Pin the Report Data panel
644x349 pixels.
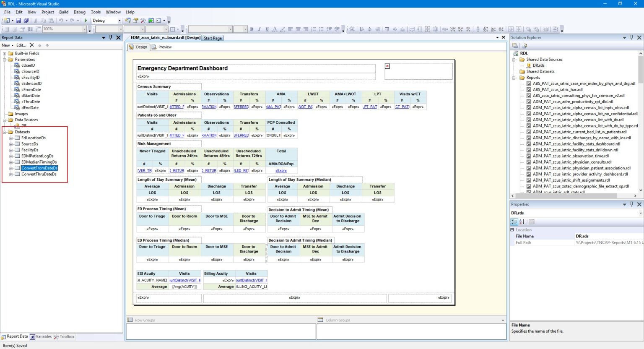[111, 38]
